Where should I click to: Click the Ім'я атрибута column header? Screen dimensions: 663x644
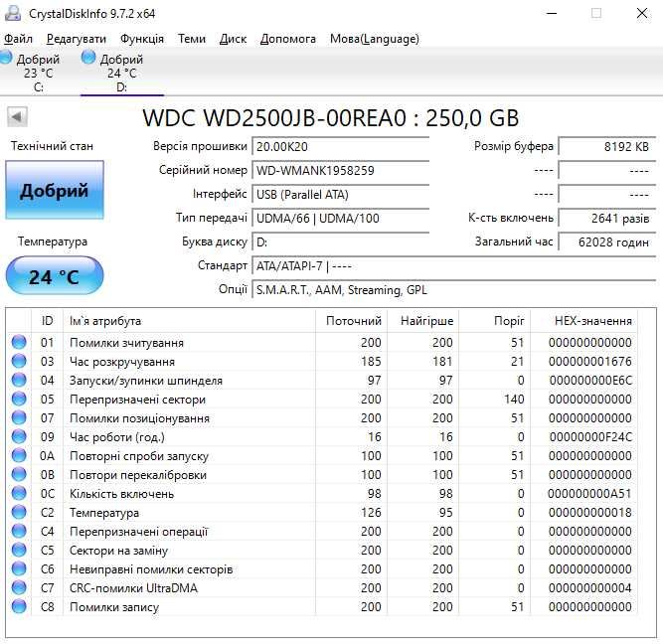click(x=189, y=321)
